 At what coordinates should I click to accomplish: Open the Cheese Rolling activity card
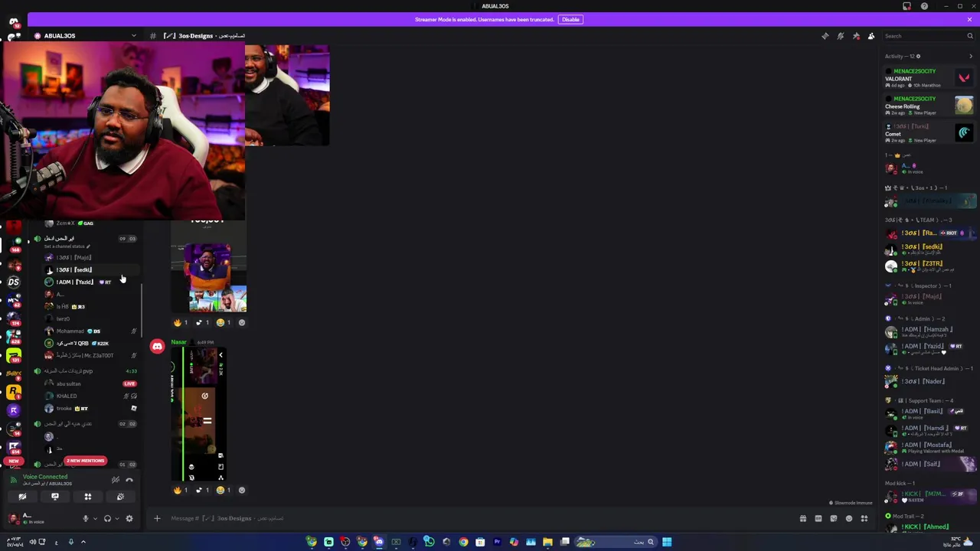tap(929, 106)
